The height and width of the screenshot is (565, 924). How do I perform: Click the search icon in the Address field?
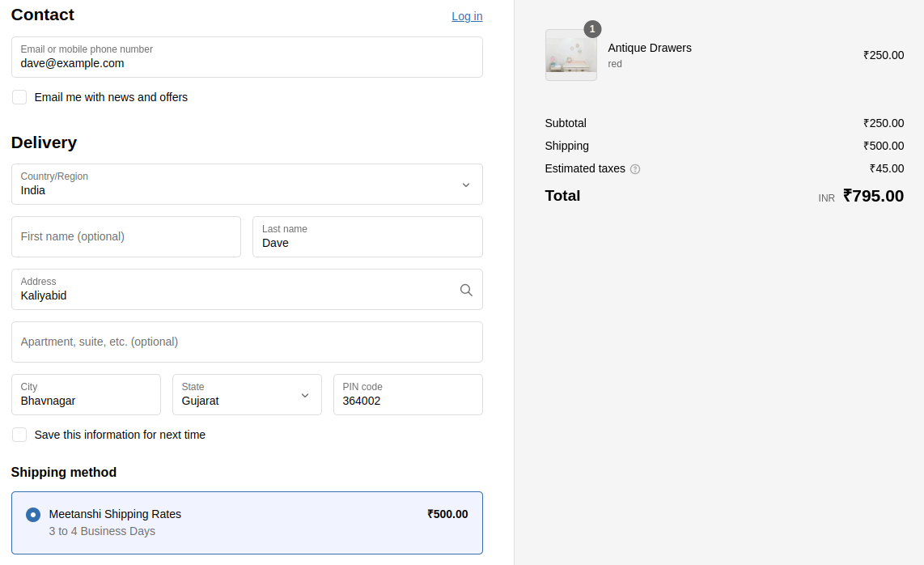(x=466, y=289)
